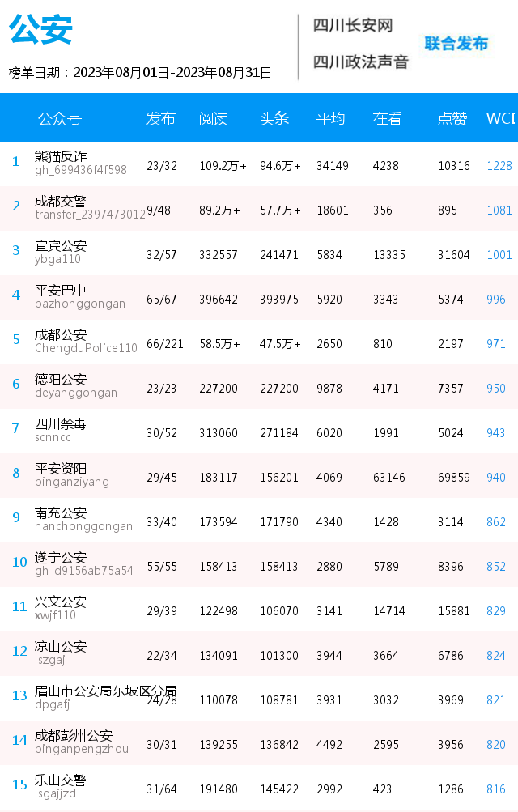
Task: Click WCI score 816 for 乐山交警
Action: 496,789
